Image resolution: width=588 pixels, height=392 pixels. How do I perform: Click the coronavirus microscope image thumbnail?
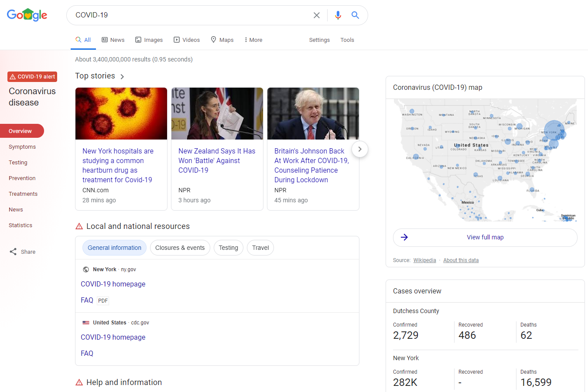(121, 114)
